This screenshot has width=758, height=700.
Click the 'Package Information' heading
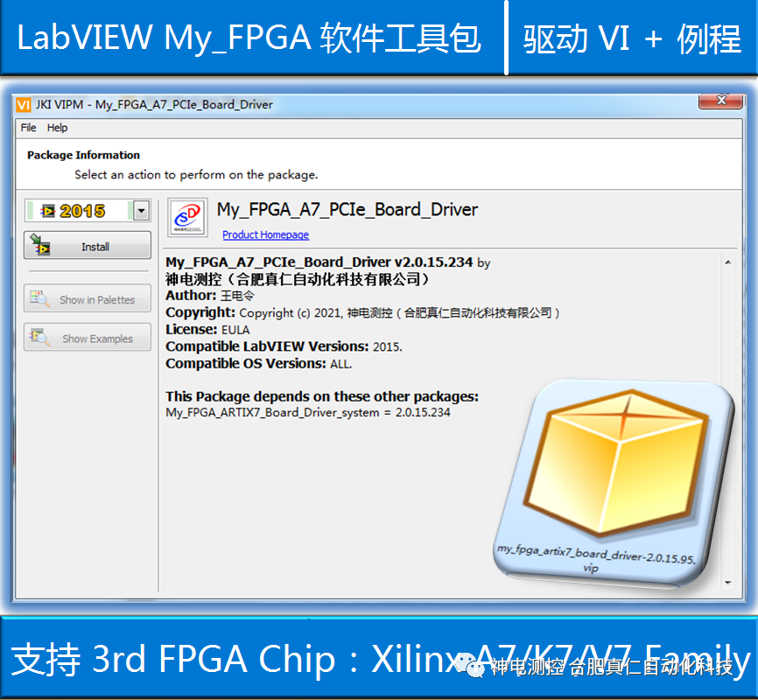pyautogui.click(x=83, y=155)
